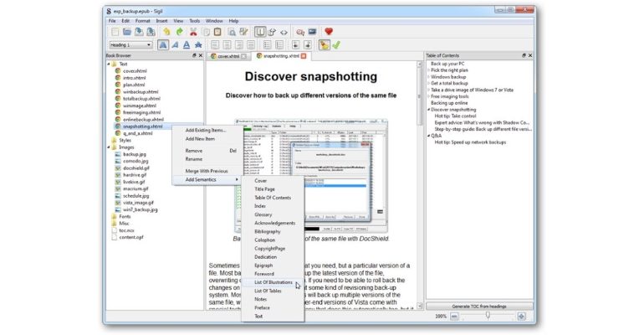644x335 pixels.
Task: Toggle the Bold formatting button
Action: coord(163,44)
